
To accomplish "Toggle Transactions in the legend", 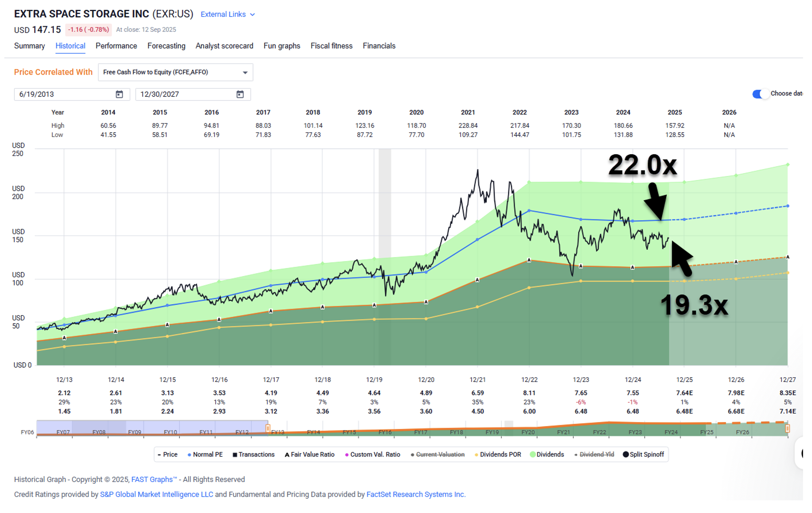I will click(253, 455).
